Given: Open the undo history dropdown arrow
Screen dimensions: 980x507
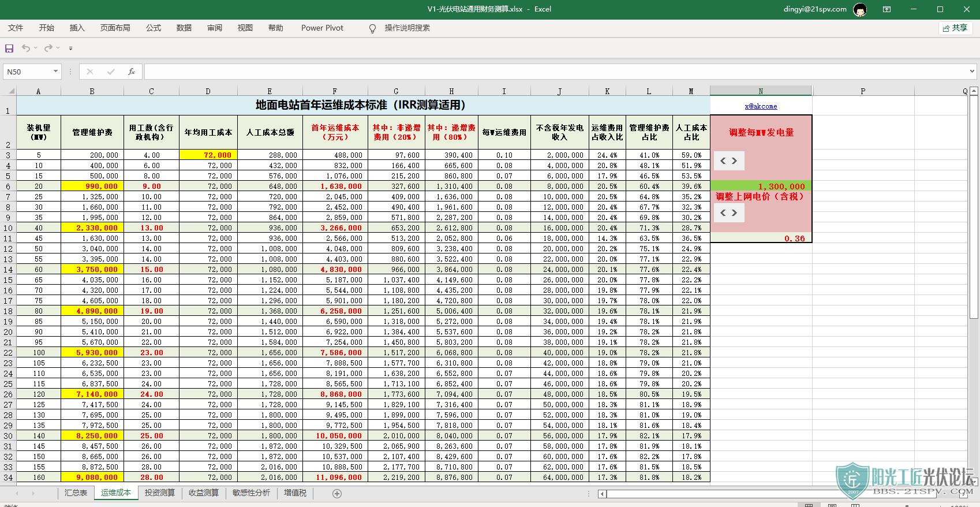Looking at the screenshot, I should click(36, 48).
